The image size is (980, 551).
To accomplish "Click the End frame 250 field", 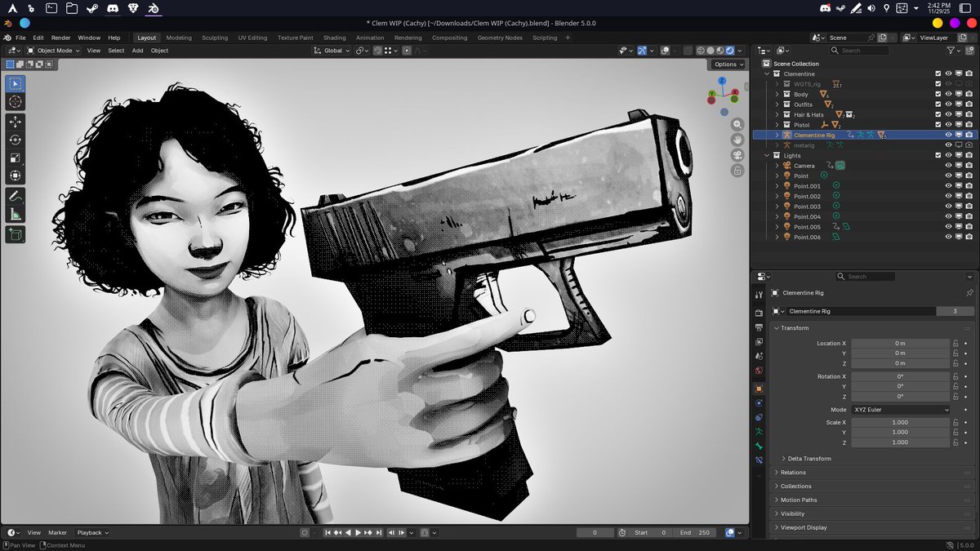I will pos(695,532).
